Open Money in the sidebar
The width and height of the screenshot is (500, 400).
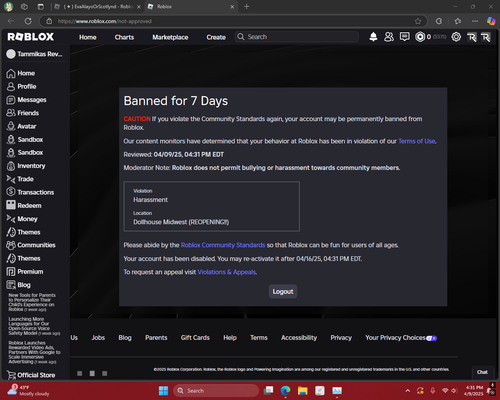(22, 219)
